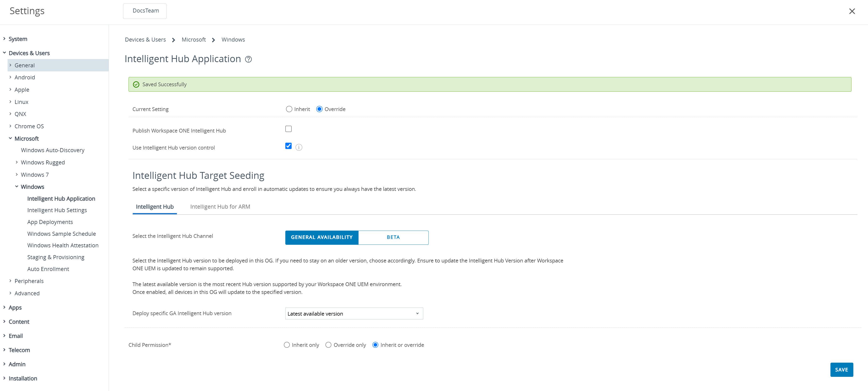Open Deploy specific GA version dropdown
Screen dimensions: 868x391
354,314
